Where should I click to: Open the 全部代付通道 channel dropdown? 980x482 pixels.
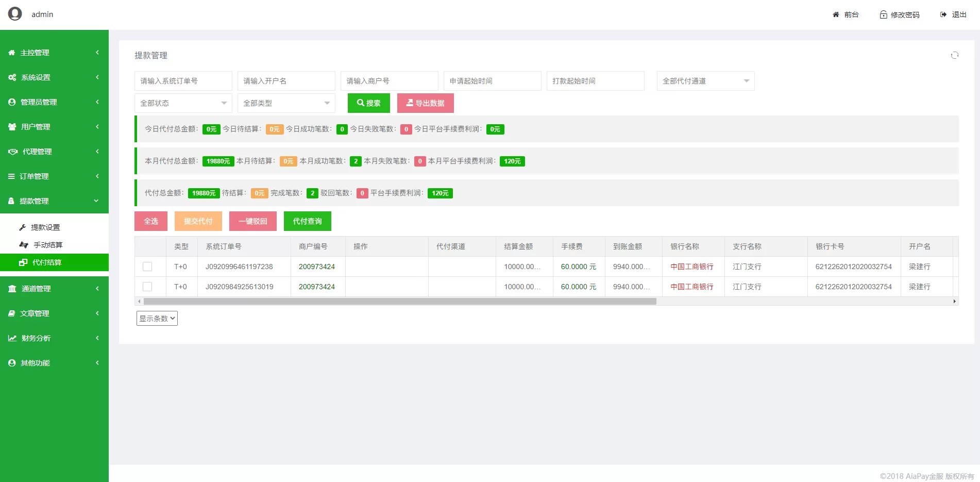tap(705, 81)
